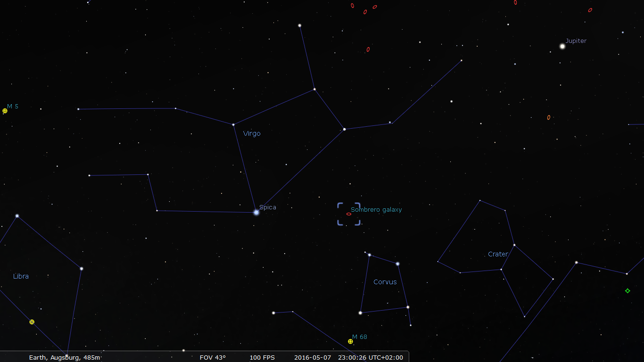Select the M 68 cluster marker
This screenshot has width=644, height=362.
[350, 341]
